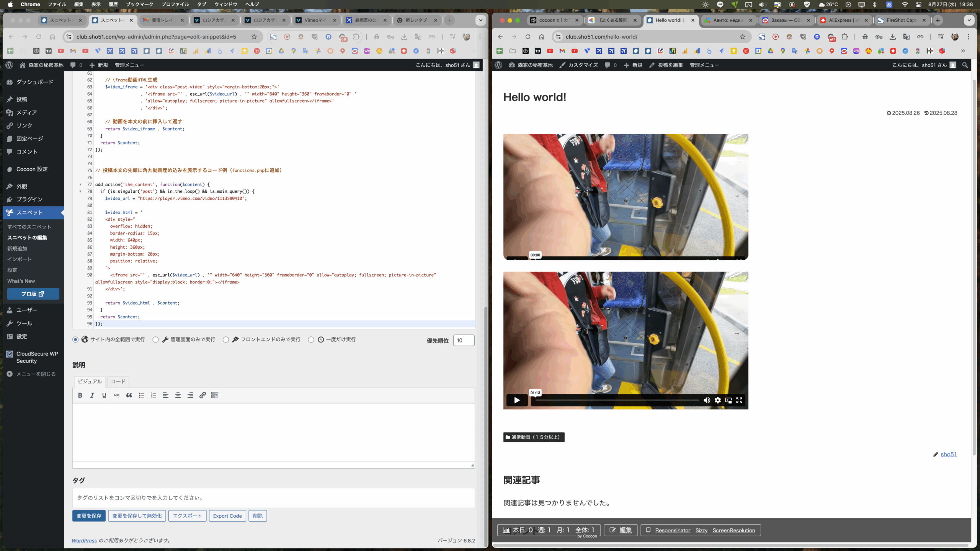The image size is (980, 551).
Task: Click the blockquote icon in editor toolbar
Action: pyautogui.click(x=129, y=395)
